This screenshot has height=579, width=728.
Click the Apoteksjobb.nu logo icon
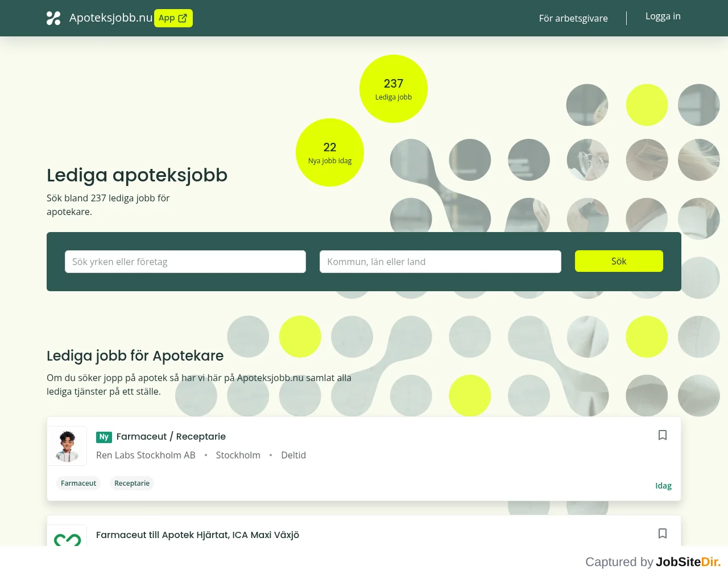tap(53, 18)
